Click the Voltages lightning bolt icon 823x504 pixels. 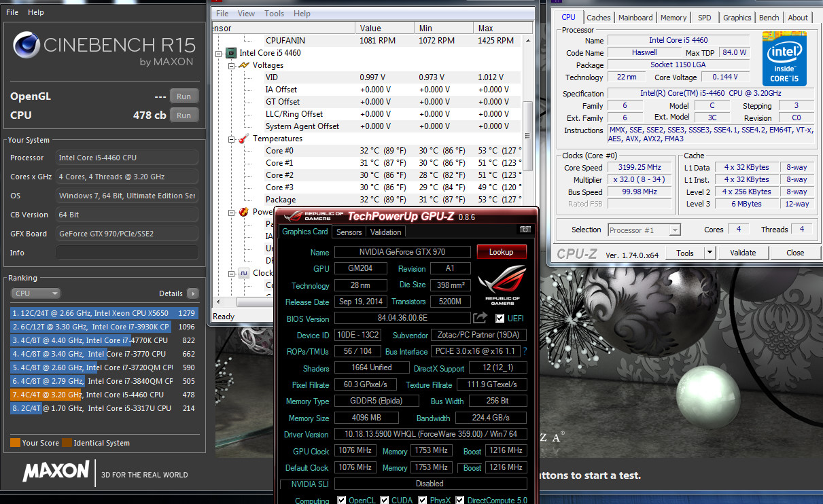(x=244, y=65)
